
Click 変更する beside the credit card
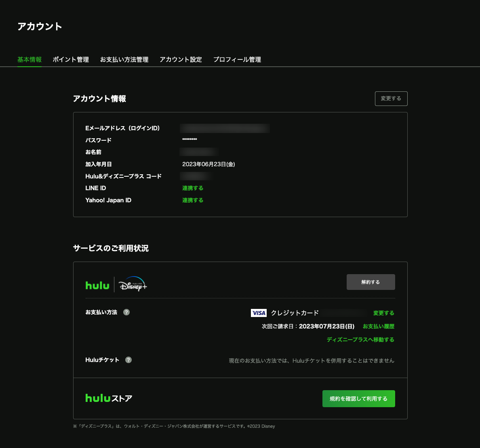click(x=383, y=313)
